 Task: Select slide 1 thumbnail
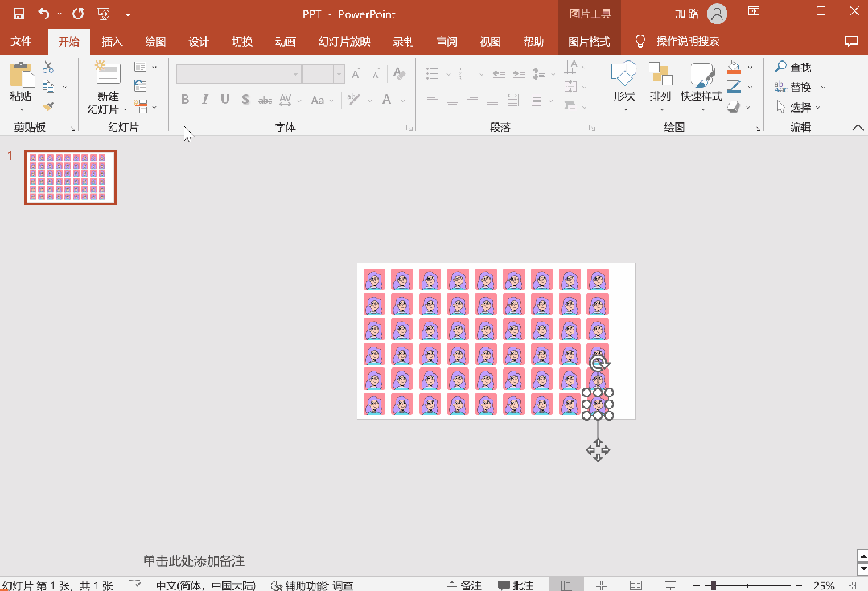click(71, 177)
